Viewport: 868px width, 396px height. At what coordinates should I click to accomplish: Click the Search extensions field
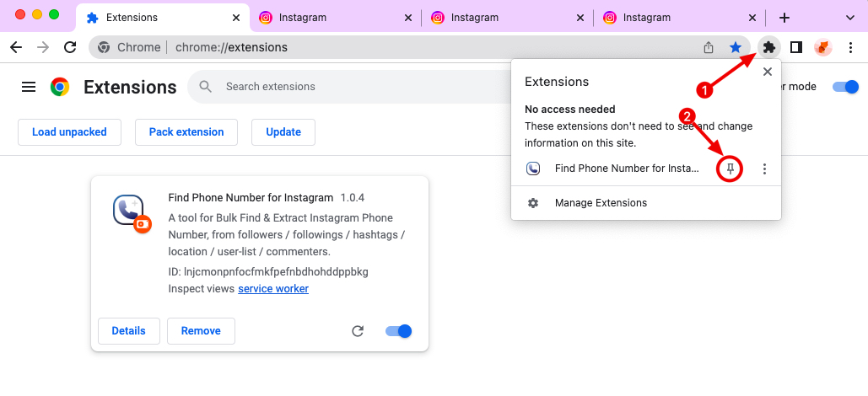337,87
